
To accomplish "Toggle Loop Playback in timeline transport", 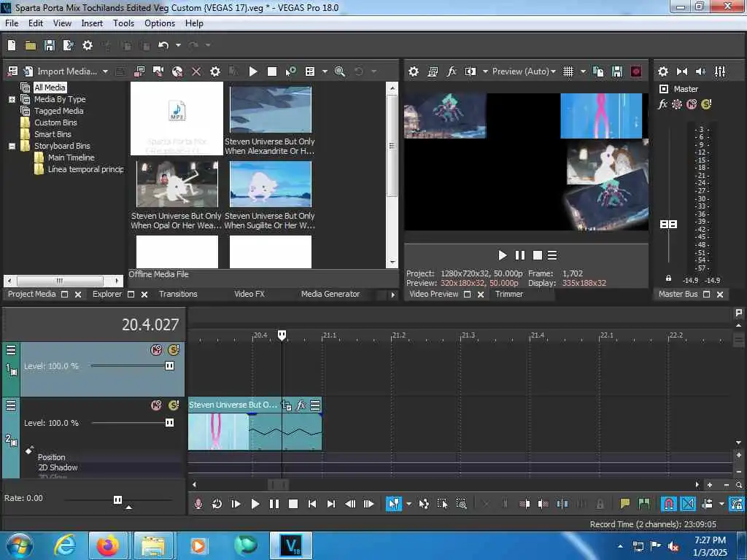I will point(217,504).
